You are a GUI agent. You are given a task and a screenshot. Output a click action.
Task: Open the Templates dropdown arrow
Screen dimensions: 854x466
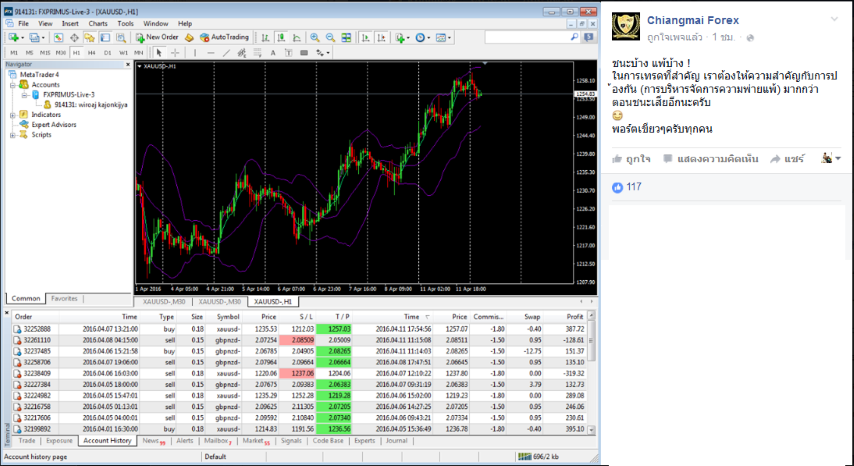point(449,38)
